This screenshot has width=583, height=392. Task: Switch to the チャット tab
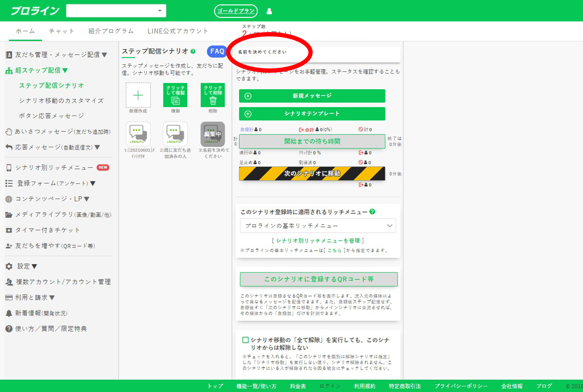(62, 31)
